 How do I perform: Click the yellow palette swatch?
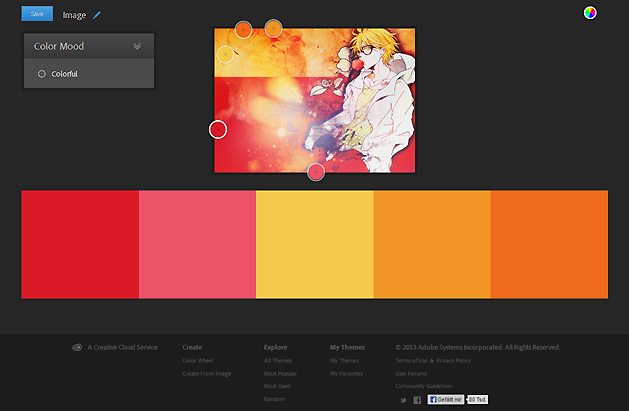(x=314, y=244)
